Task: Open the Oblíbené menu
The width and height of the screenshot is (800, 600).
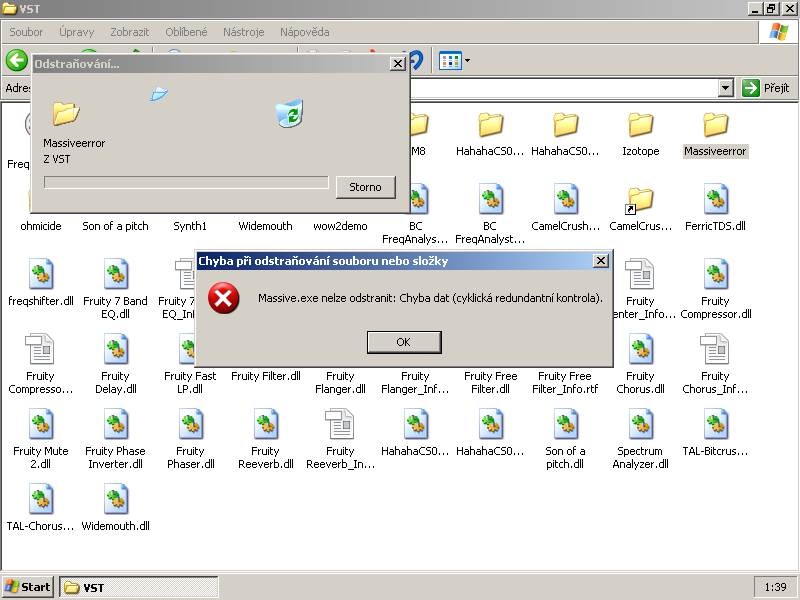Action: pos(186,32)
